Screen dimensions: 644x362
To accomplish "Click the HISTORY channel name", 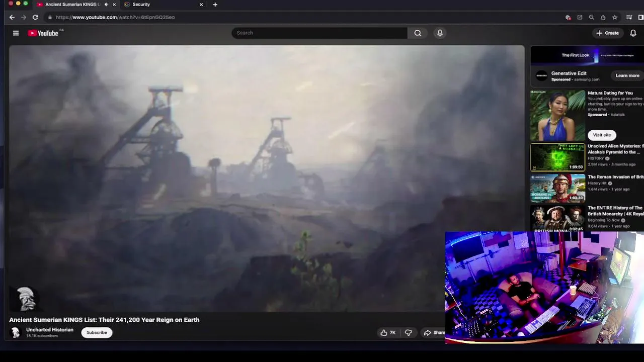I will point(596,158).
